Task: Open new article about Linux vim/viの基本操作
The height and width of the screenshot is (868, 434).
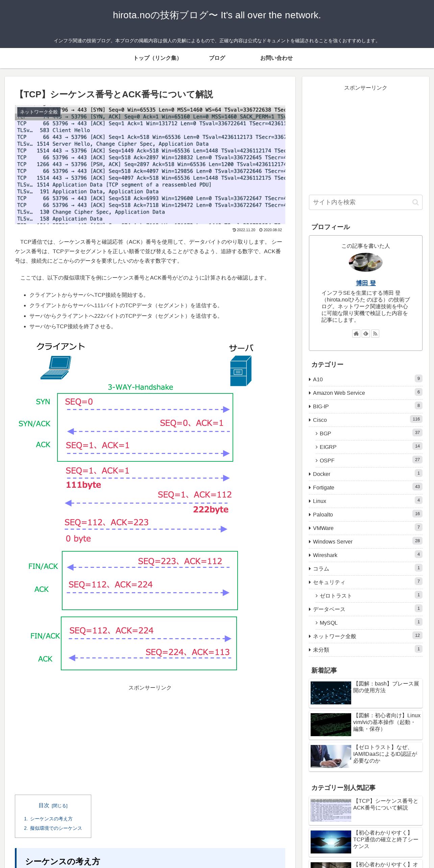Action: [x=387, y=722]
